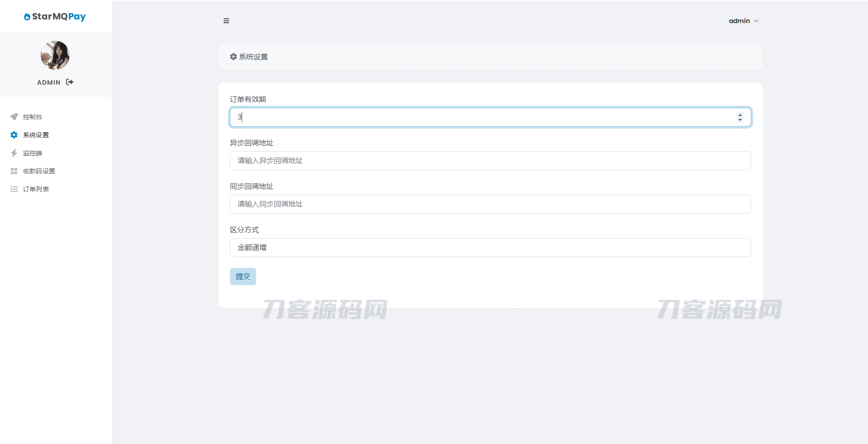Focus the 同步回调地址 input field

[490, 204]
